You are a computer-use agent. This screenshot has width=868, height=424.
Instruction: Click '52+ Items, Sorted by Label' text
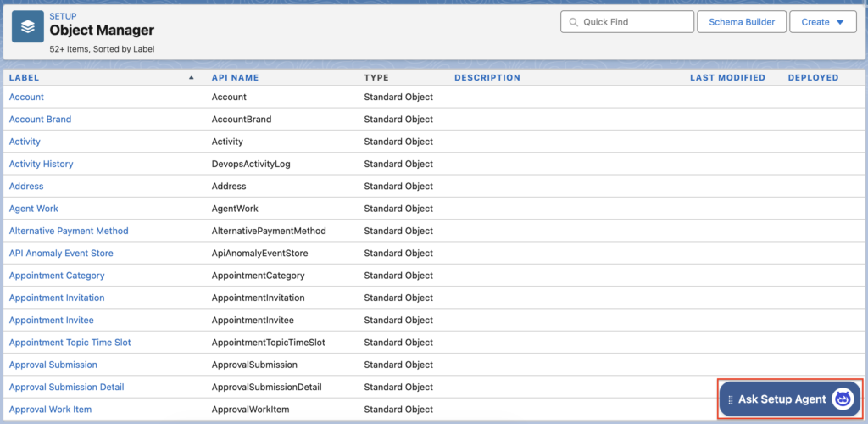click(102, 48)
